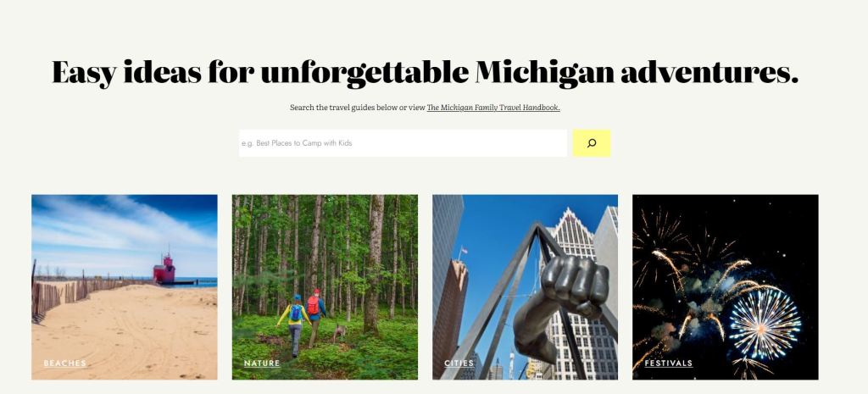Click the red lighthouse in the beach photo
The image size is (868, 394).
point(164,269)
